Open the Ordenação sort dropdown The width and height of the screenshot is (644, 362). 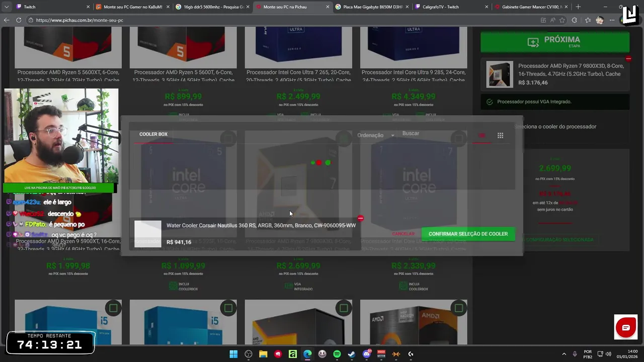(376, 135)
